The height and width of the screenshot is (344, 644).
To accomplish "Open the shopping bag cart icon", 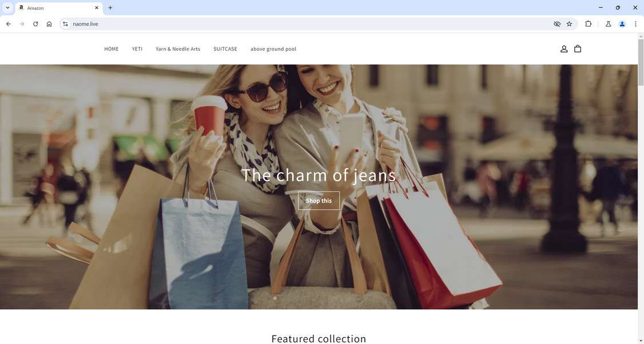I will click(x=578, y=49).
